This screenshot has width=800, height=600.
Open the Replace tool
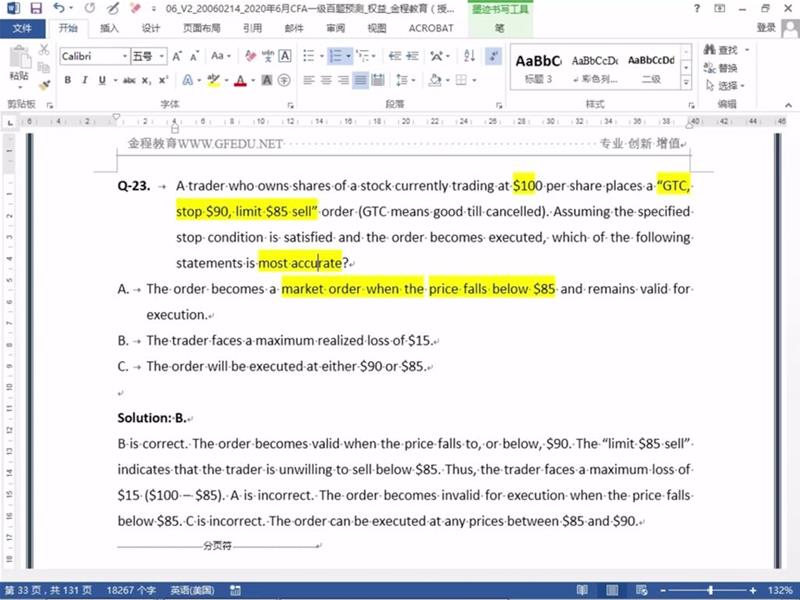coord(720,68)
